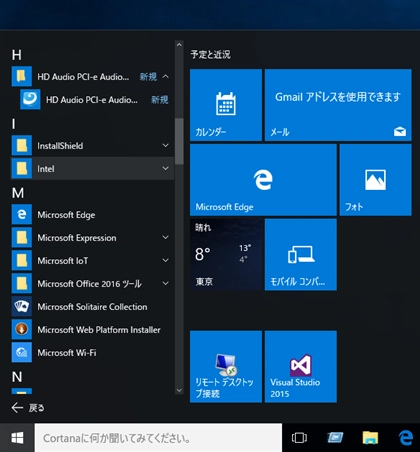Jump to letter H section header
The image size is (420, 452).
pyautogui.click(x=17, y=55)
